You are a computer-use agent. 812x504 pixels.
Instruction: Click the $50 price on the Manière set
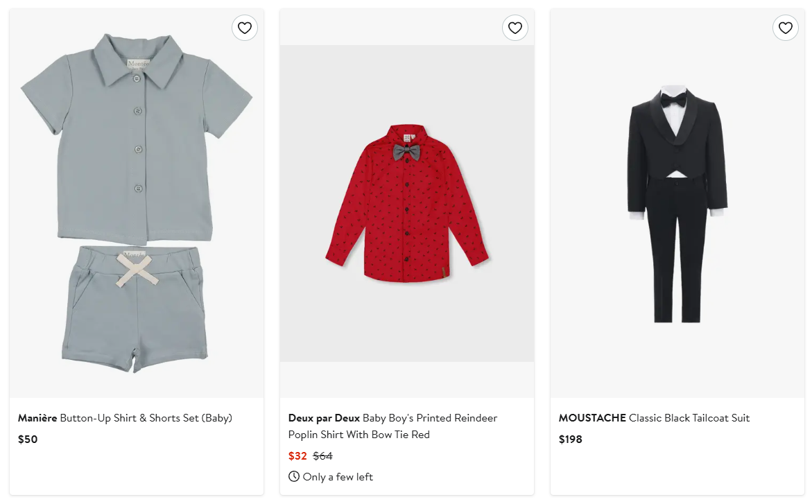point(28,439)
